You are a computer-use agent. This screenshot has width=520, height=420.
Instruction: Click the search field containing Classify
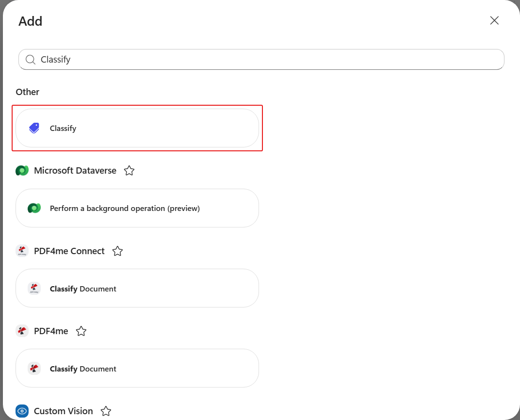261,59
